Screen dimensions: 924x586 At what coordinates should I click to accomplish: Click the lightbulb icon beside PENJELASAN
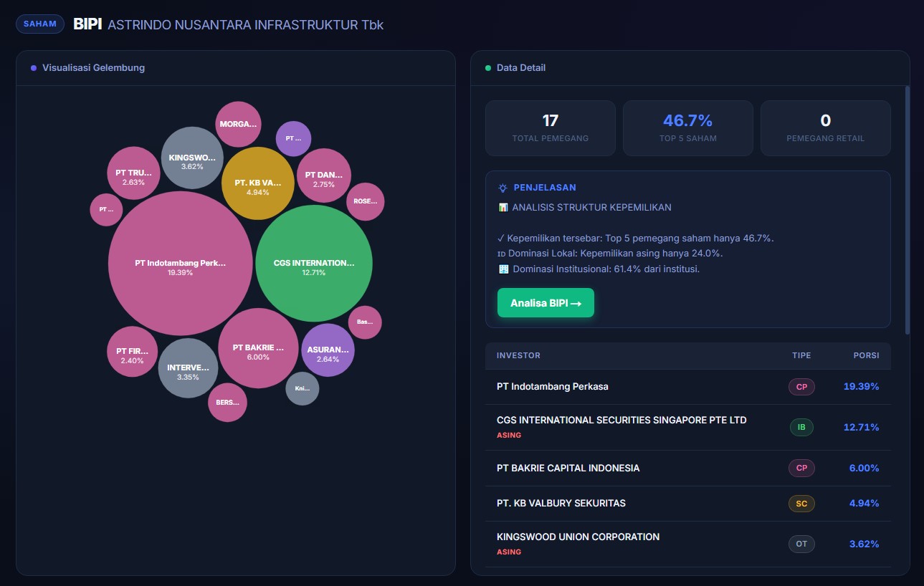(503, 188)
